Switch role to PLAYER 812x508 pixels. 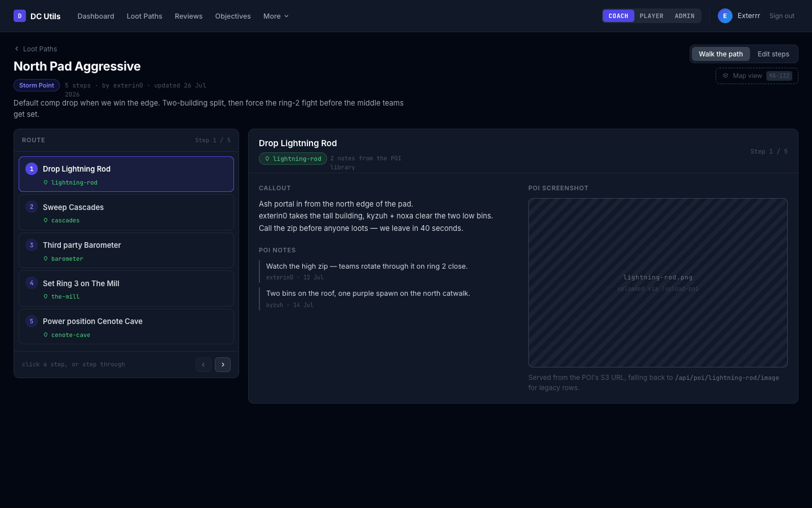pos(651,16)
